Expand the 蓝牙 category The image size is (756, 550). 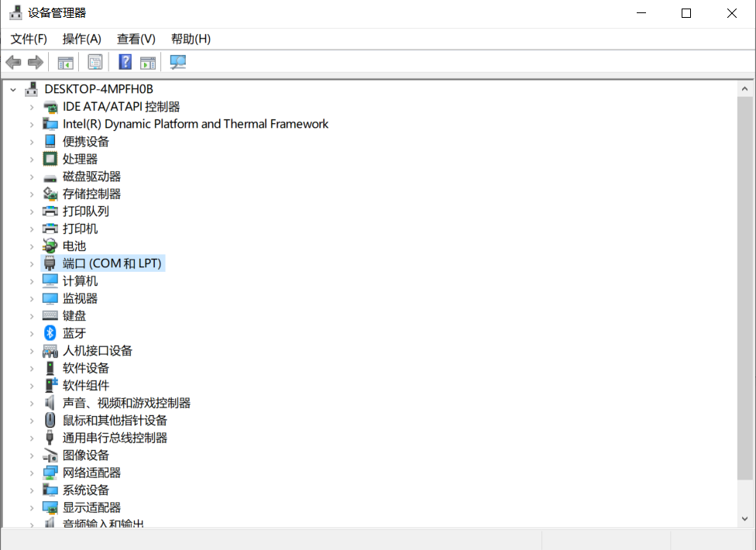point(32,334)
